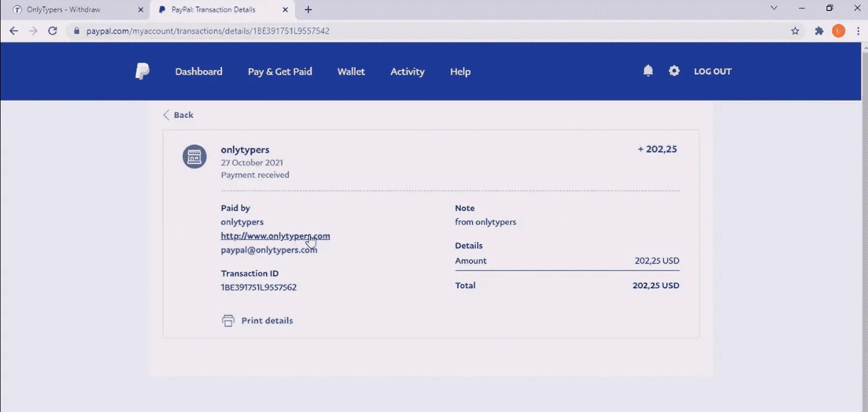
Task: Open the Chrome profile avatar
Action: click(x=839, y=31)
